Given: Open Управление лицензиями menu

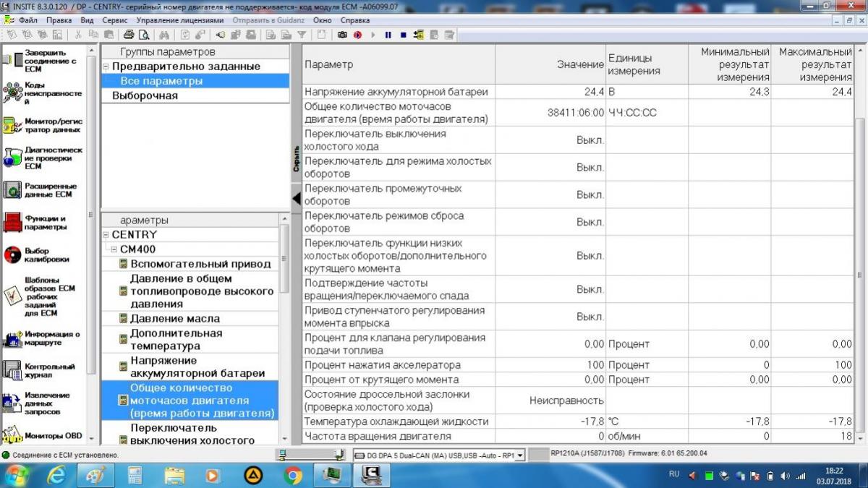Looking at the screenshot, I should pyautogui.click(x=180, y=20).
